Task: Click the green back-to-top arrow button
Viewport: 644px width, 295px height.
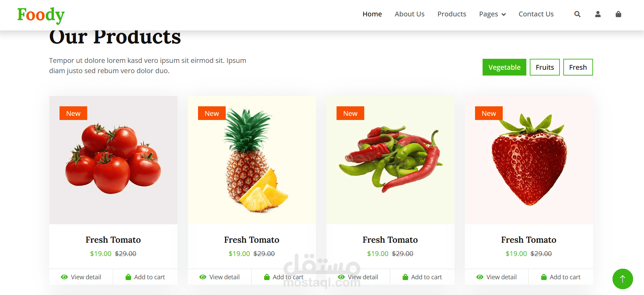Action: (622, 279)
